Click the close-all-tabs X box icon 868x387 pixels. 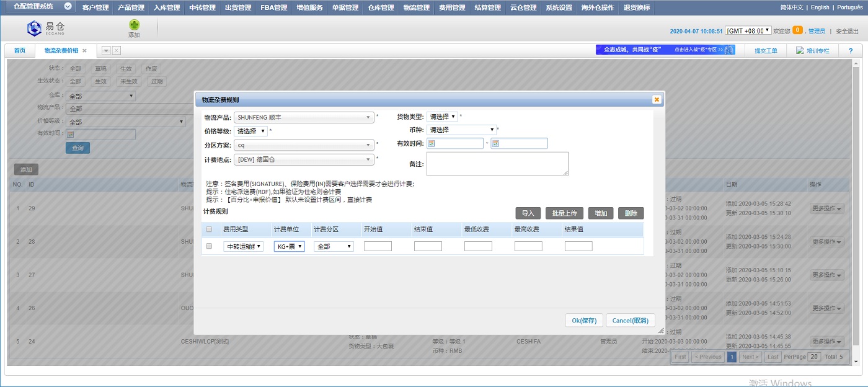click(x=117, y=51)
